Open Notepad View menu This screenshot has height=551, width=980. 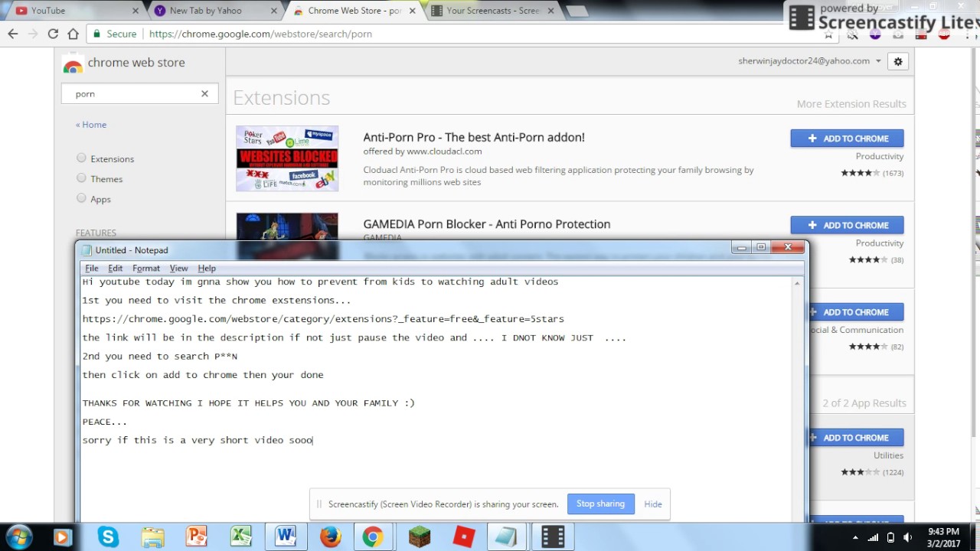(x=178, y=269)
